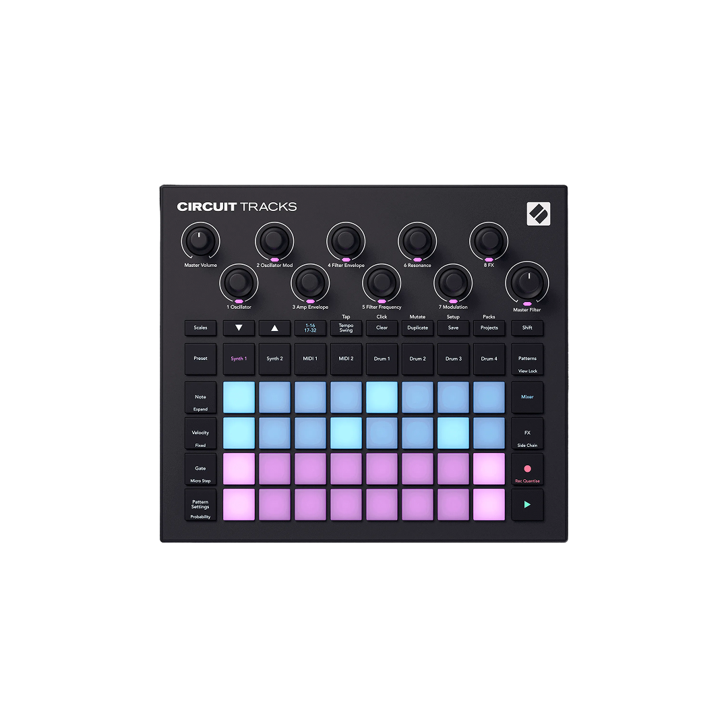Switch to the Note view

coord(200,397)
